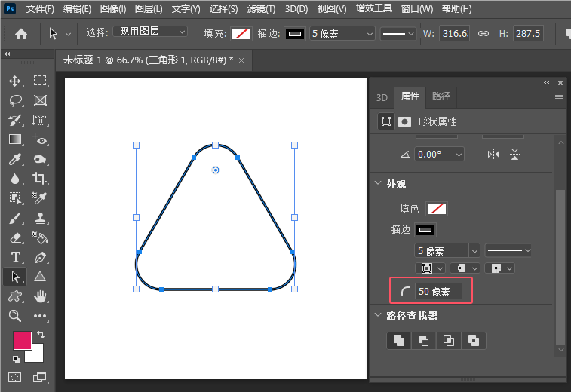Image resolution: width=571 pixels, height=392 pixels.
Task: Click the subtract front shape button
Action: pos(424,341)
